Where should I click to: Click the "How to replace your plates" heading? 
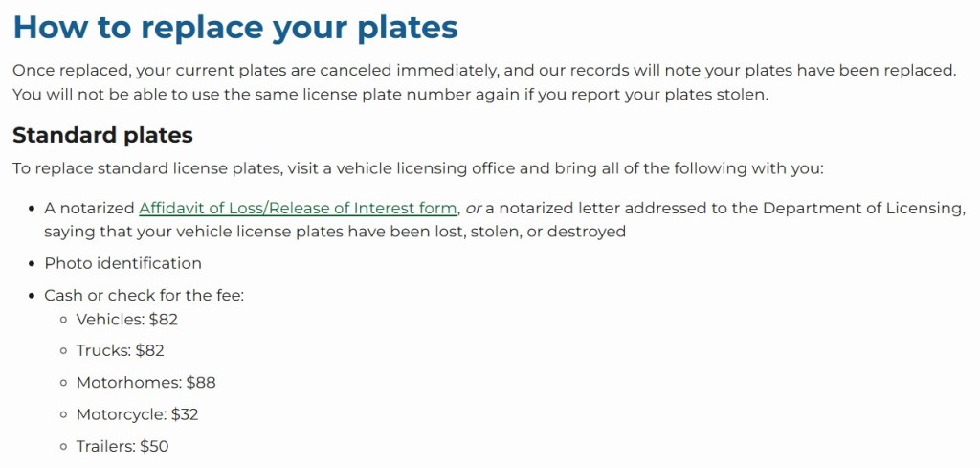pos(235,27)
